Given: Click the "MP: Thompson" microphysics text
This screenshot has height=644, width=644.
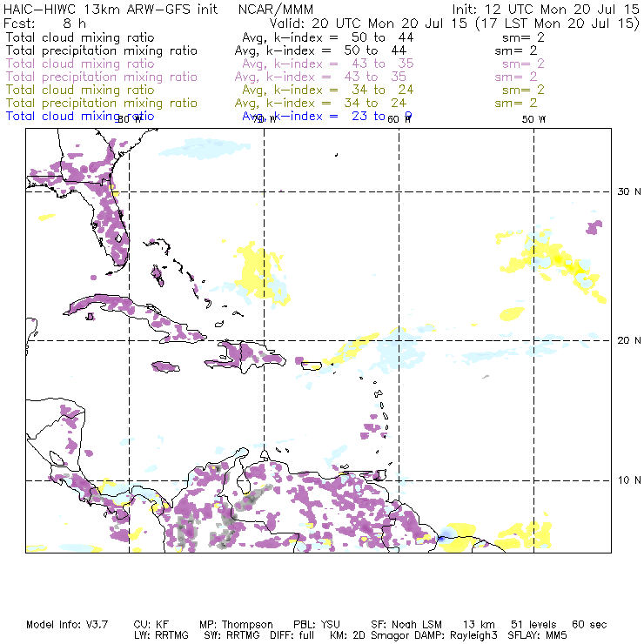Looking at the screenshot, I should tap(236, 625).
